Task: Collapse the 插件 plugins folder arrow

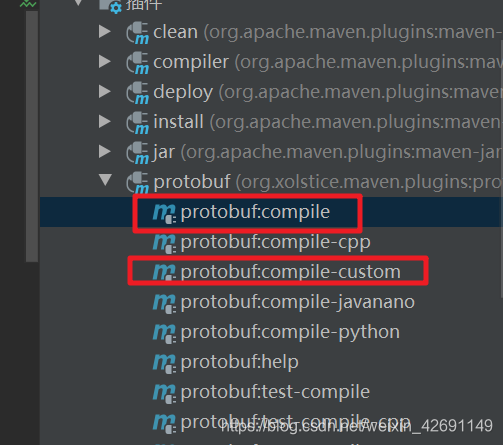Action: coord(78,3)
